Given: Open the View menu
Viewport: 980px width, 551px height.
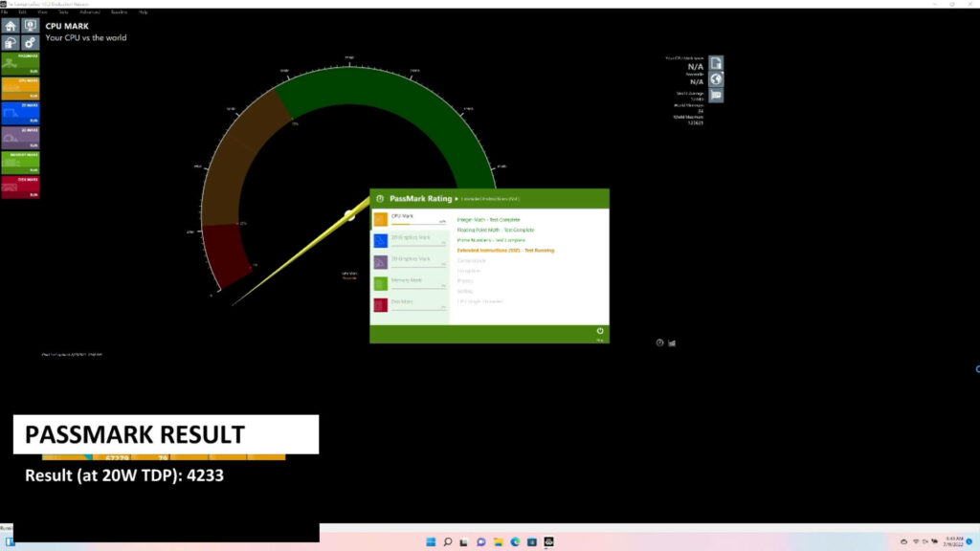Looking at the screenshot, I should pyautogui.click(x=42, y=11).
